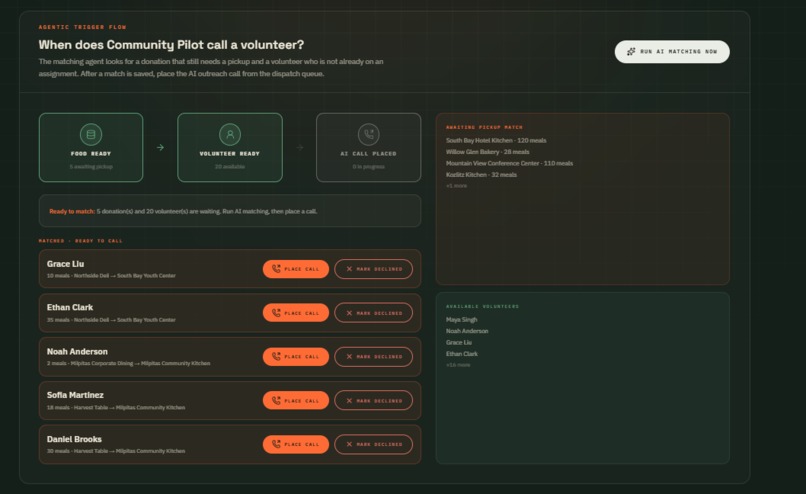Place call to Grace Liu
806x494 pixels.
(296, 269)
